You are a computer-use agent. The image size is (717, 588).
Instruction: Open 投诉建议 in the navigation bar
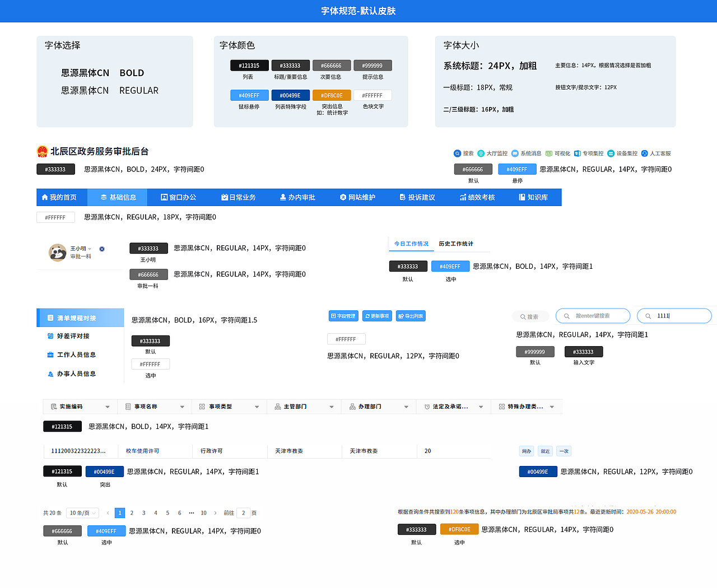(x=417, y=197)
